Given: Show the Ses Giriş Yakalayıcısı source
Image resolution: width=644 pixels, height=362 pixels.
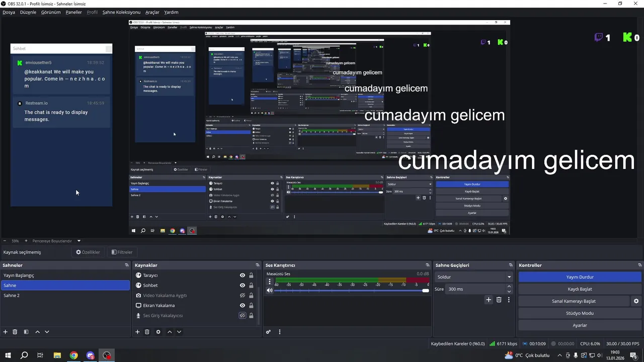Looking at the screenshot, I should click(x=243, y=316).
